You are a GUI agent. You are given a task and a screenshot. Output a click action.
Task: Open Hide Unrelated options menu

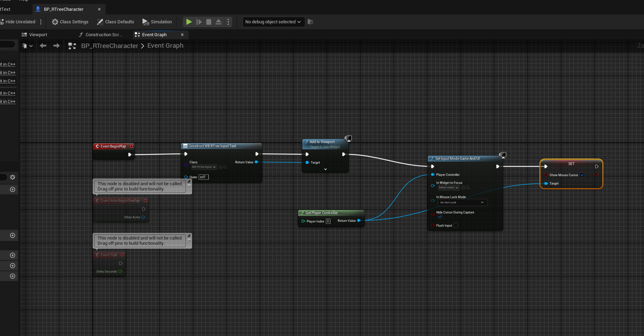click(41, 22)
